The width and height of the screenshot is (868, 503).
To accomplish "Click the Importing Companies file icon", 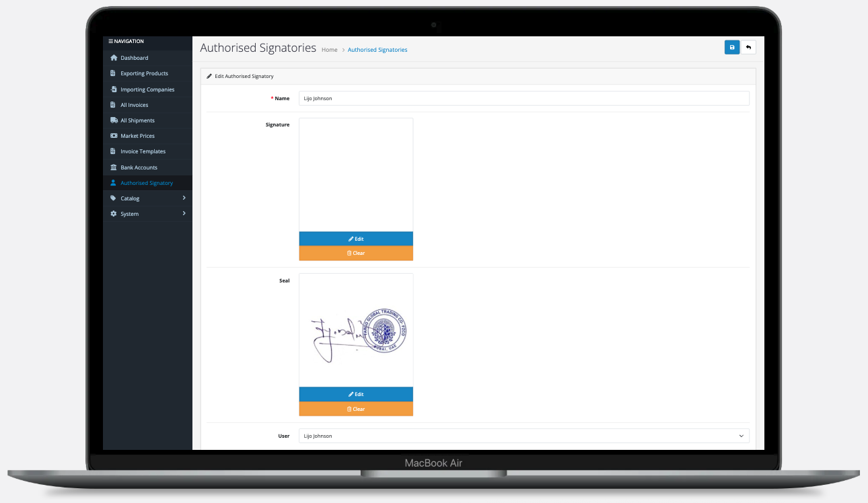I will [x=114, y=89].
